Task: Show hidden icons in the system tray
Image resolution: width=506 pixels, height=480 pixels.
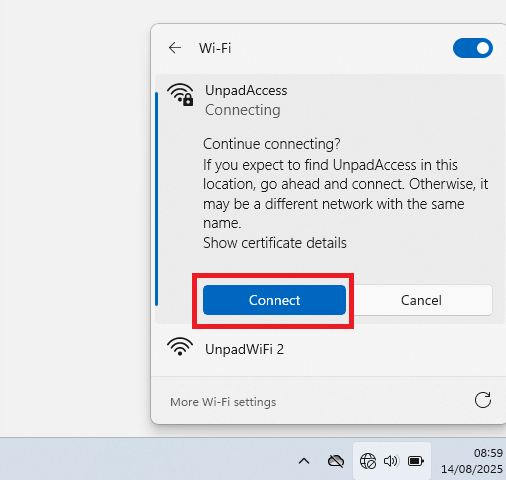Action: point(304,461)
